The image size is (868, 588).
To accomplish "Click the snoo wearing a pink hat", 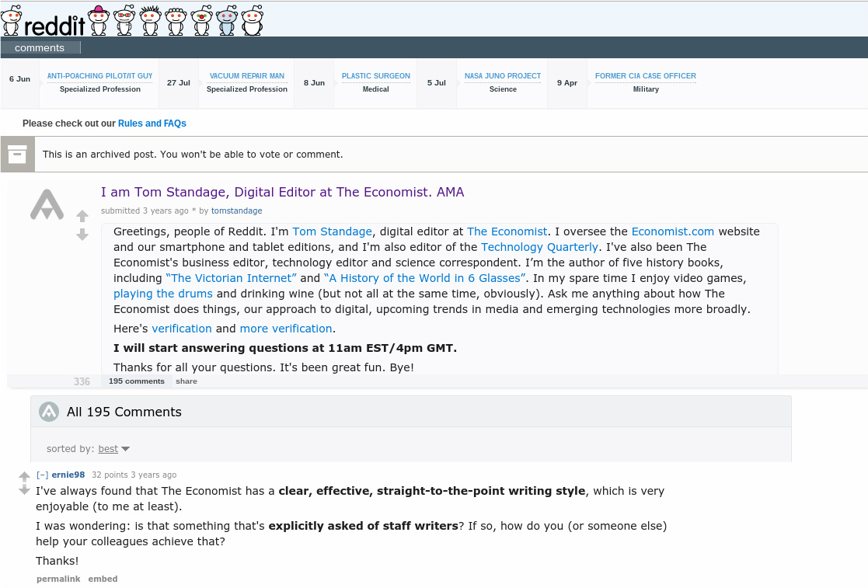I will pos(99,20).
